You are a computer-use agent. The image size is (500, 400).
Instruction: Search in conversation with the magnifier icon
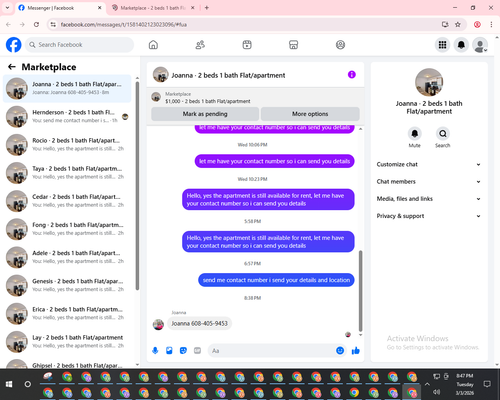click(x=443, y=134)
